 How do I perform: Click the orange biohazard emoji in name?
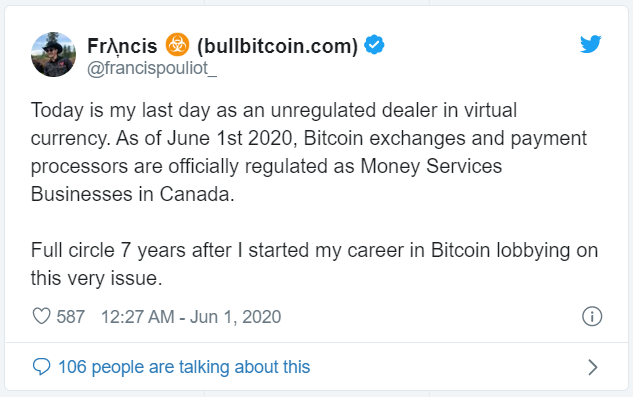pos(177,44)
